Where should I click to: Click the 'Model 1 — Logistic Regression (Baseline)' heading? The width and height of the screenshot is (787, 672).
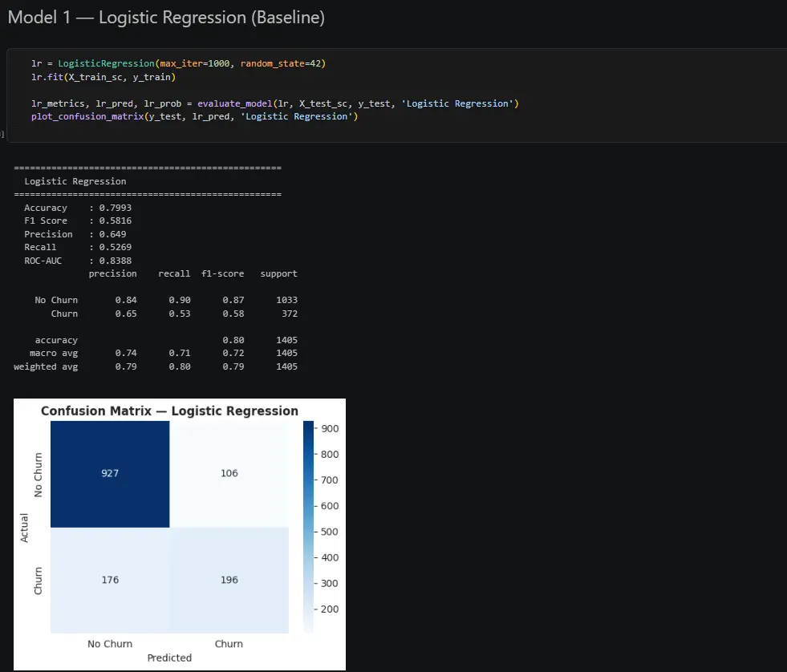point(166,18)
